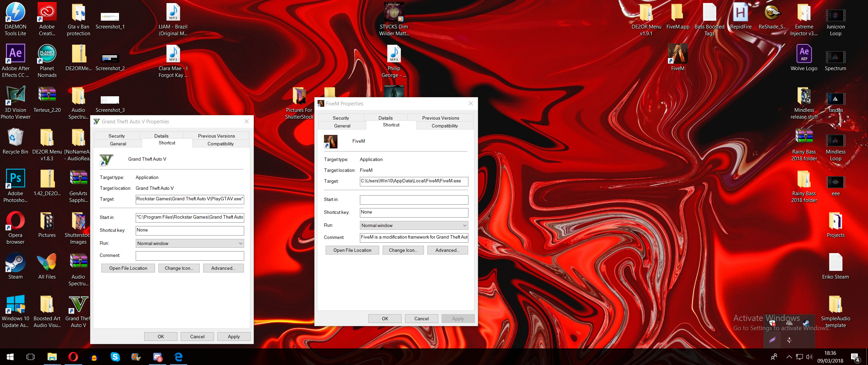Click Shortcut key field in FiveM Properties
868x365 pixels.
414,212
